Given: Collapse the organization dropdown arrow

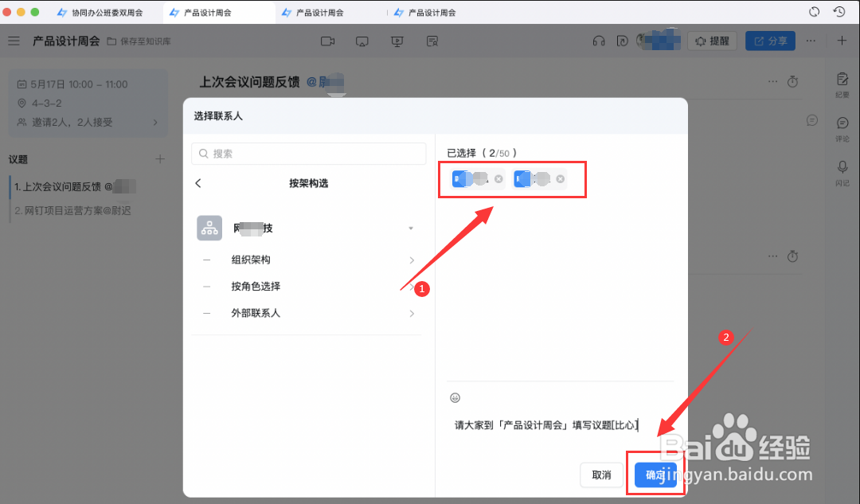Looking at the screenshot, I should point(411,229).
